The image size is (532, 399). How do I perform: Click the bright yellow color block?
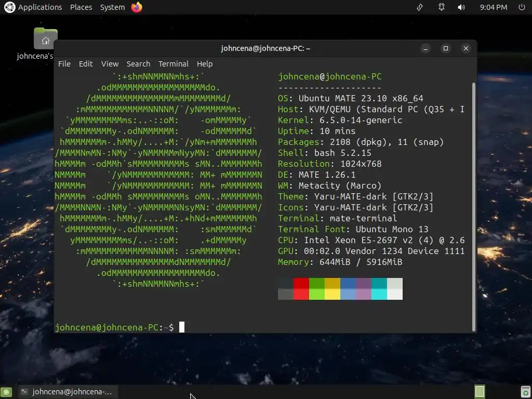point(332,294)
